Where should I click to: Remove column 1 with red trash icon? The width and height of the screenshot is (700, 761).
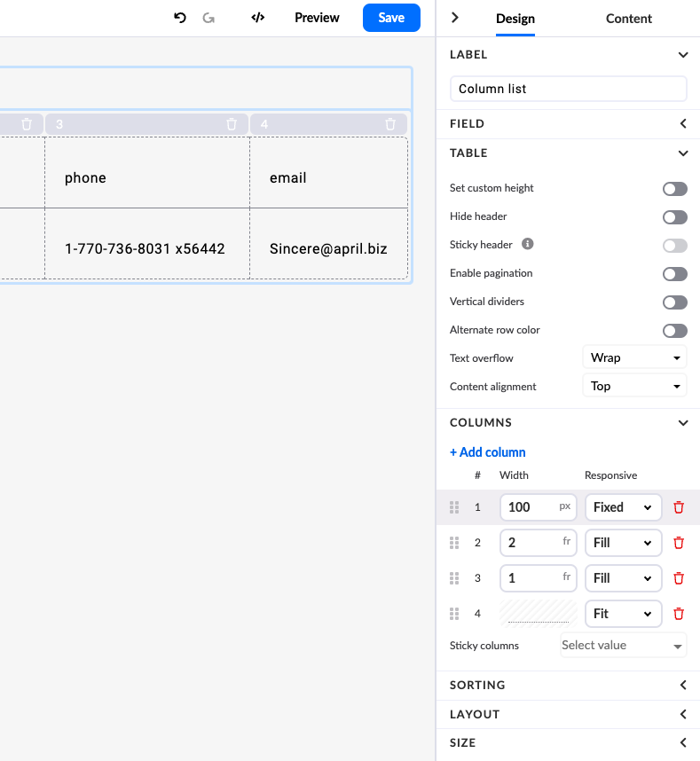click(679, 507)
